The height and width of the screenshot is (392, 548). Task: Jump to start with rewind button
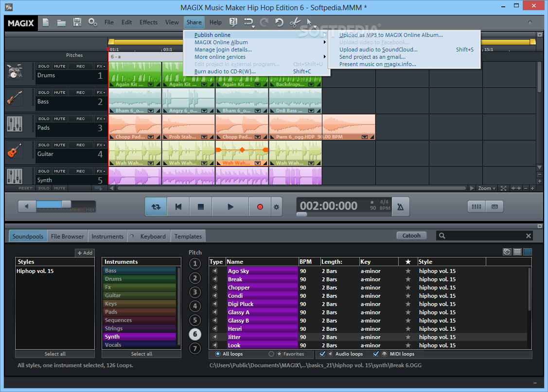click(x=178, y=206)
